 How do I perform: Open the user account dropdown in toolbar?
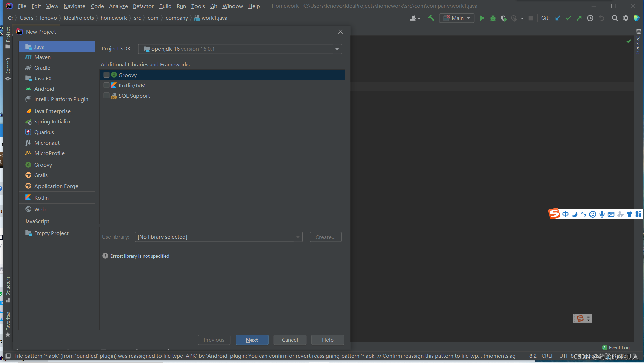coord(415,18)
